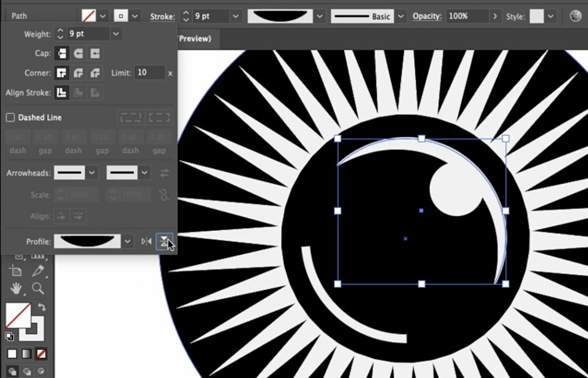Focus the 9 pt stroke field in the control bar
588x378 pixels.
(x=211, y=16)
